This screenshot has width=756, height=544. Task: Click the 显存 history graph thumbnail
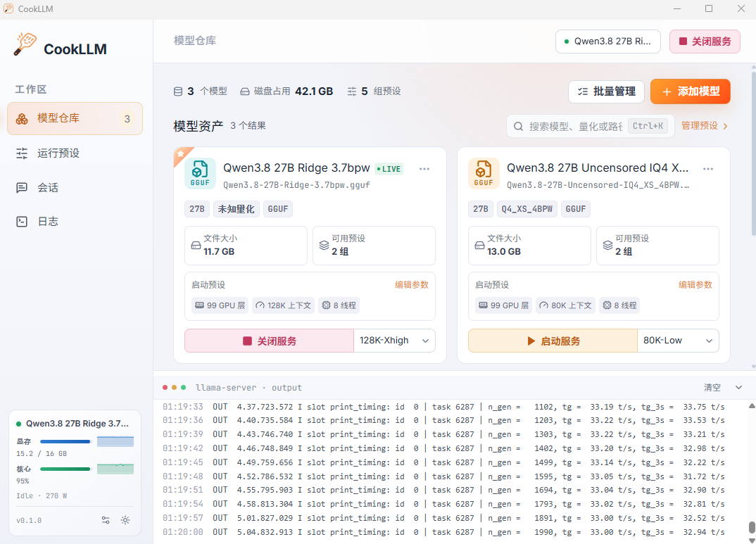tap(115, 441)
